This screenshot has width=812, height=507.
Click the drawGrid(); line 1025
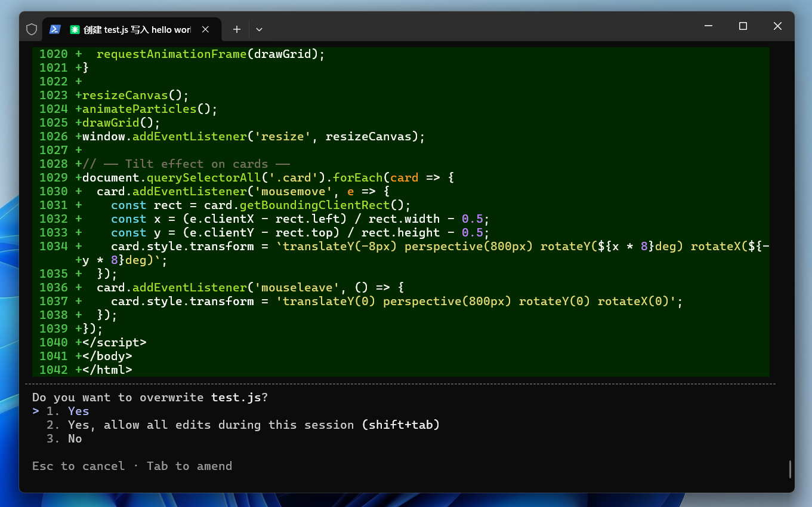pos(121,122)
